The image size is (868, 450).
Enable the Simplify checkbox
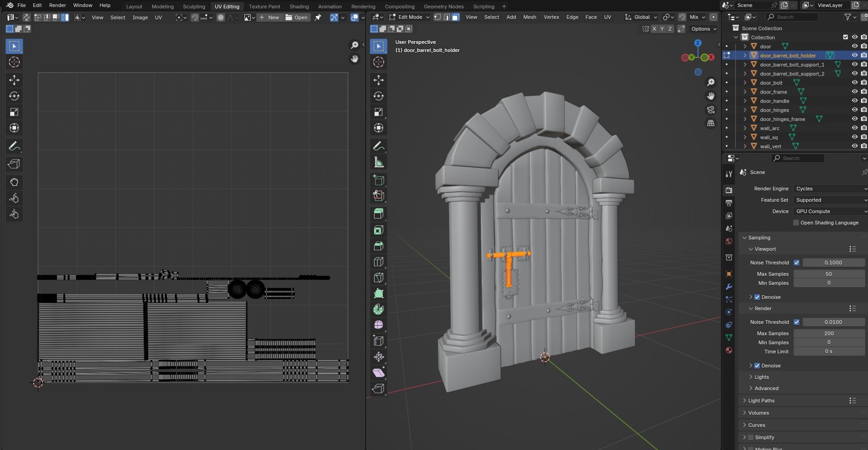click(751, 437)
